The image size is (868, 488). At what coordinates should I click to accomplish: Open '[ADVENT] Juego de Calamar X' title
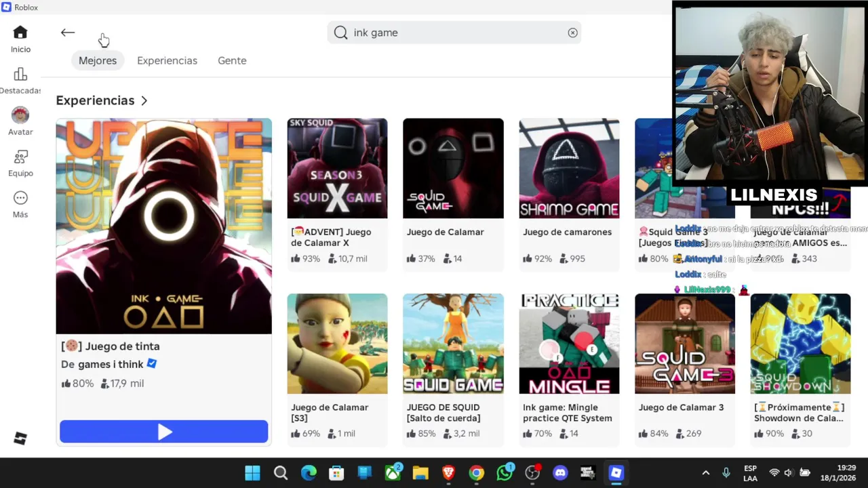point(332,237)
